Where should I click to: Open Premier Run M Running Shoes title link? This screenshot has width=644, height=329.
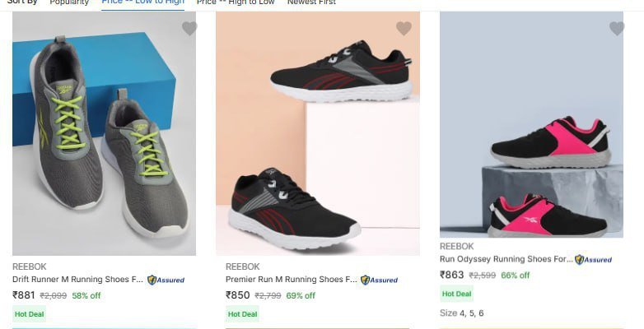(x=292, y=280)
